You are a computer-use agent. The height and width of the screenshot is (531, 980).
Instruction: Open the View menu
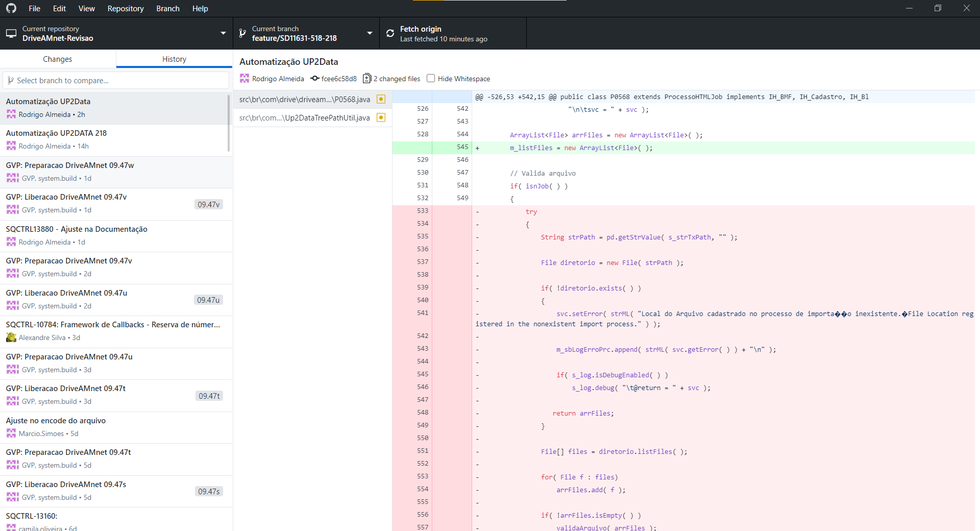coord(87,9)
